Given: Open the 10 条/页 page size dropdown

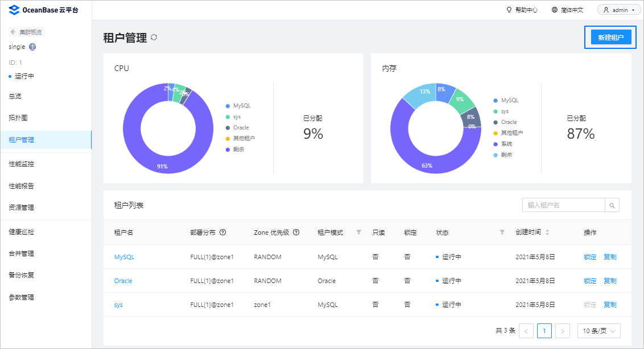Looking at the screenshot, I should pos(599,331).
